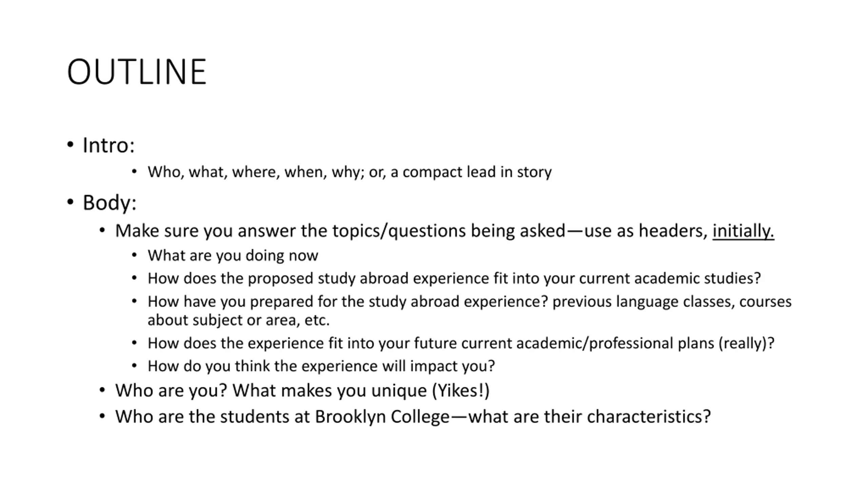Viewport: 868px width, 488px height.
Task: Click the underlined word "initially."
Action: [743, 231]
